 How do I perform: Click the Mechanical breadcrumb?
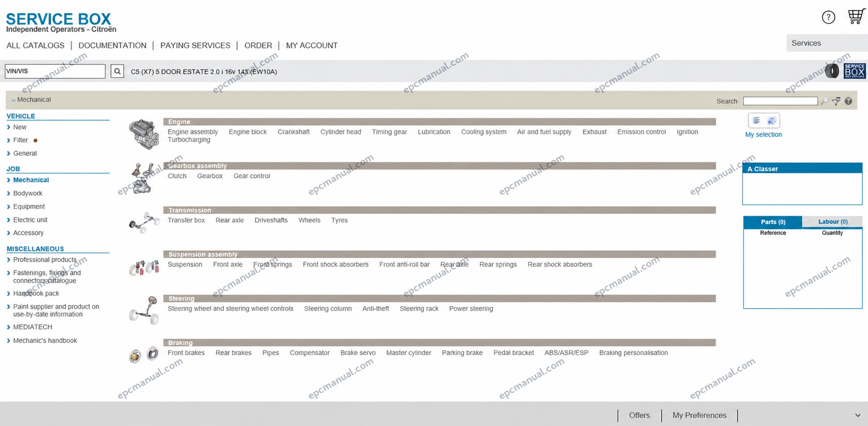[x=34, y=100]
